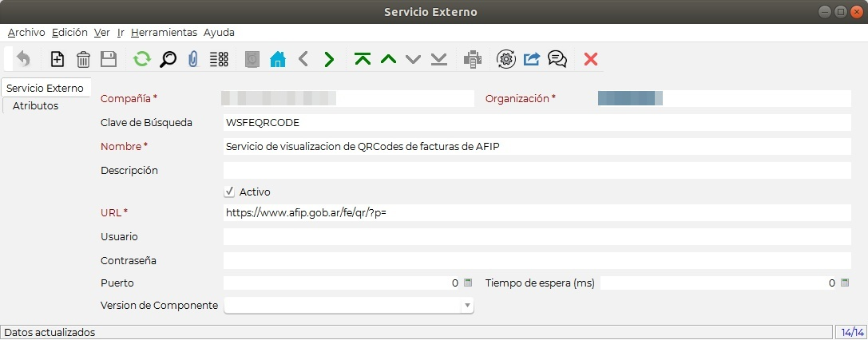868x340 pixels.
Task: Uncheck the Activo checkbox
Action: pyautogui.click(x=229, y=192)
